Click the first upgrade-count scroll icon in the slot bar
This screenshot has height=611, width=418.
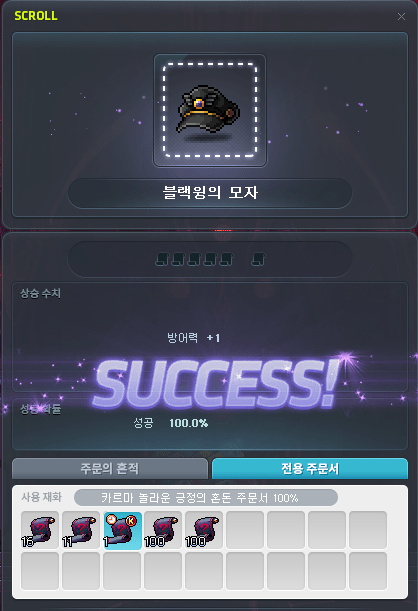162,259
